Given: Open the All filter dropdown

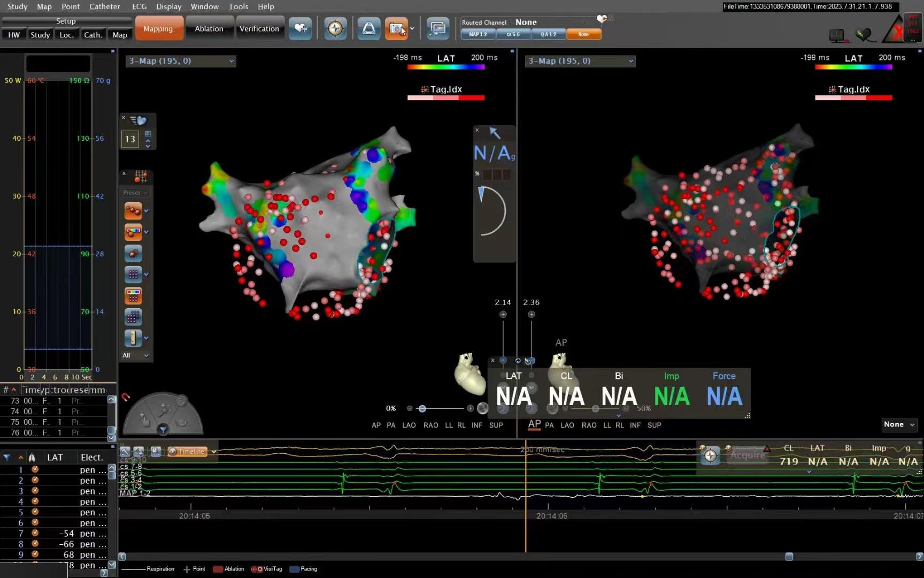Looking at the screenshot, I should point(135,355).
